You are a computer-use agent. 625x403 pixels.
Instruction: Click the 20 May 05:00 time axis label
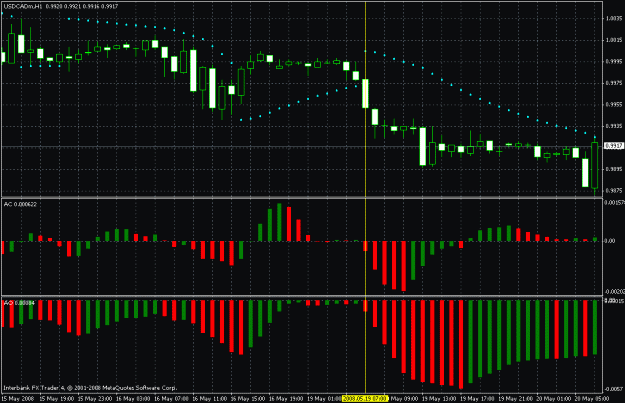pyautogui.click(x=592, y=399)
